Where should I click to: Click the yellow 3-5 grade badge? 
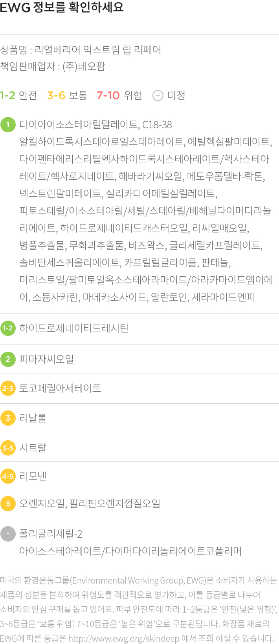coord(8,448)
